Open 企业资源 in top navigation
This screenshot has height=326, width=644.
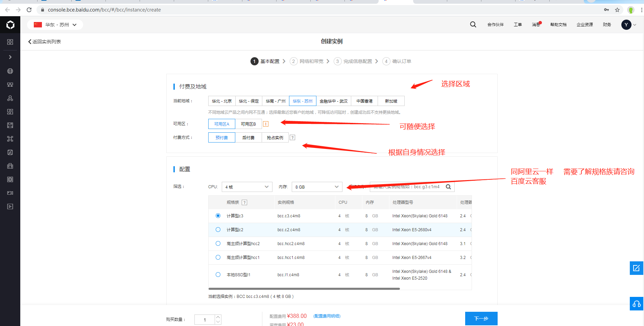(x=585, y=25)
